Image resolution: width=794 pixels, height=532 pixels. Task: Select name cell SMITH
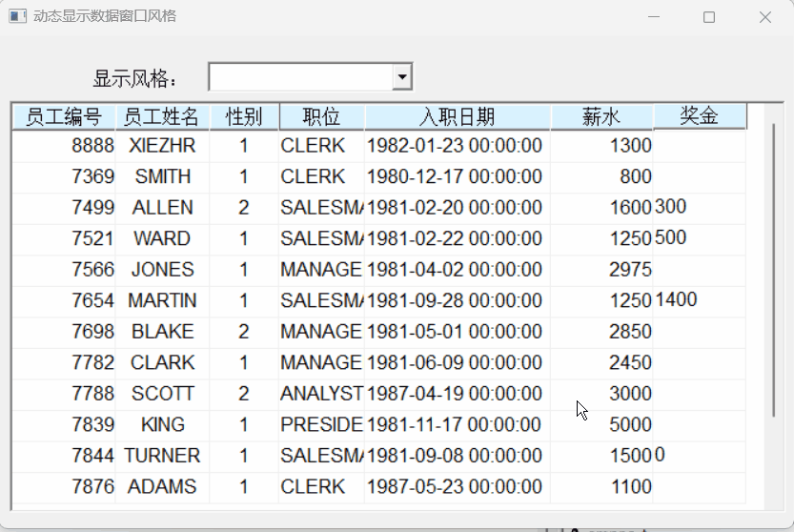163,176
